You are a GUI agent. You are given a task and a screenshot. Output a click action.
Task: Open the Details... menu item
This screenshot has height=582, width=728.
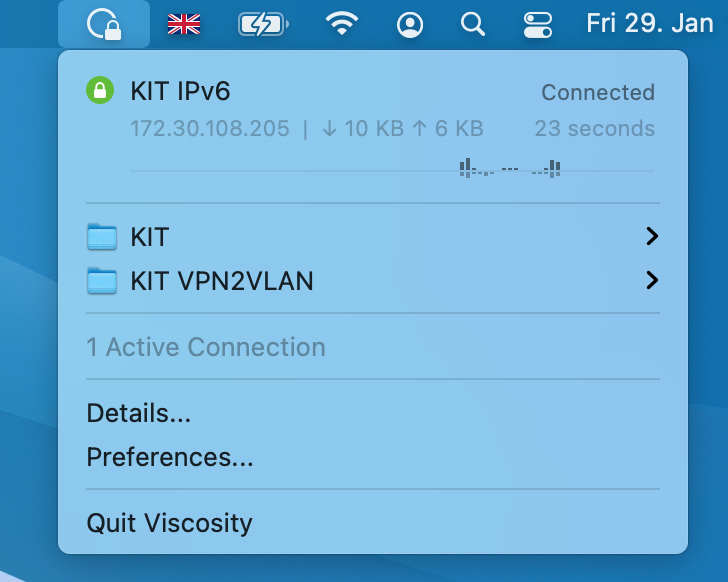coord(139,412)
